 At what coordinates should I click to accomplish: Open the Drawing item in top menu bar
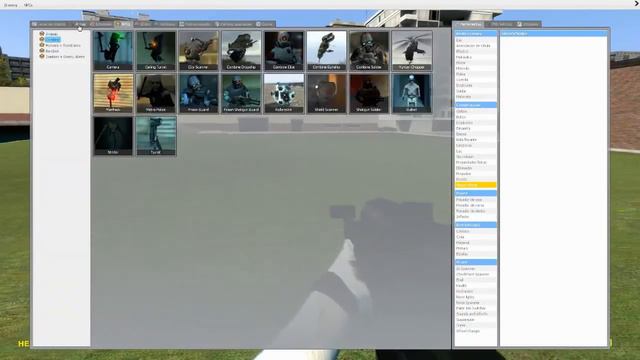tap(11, 5)
